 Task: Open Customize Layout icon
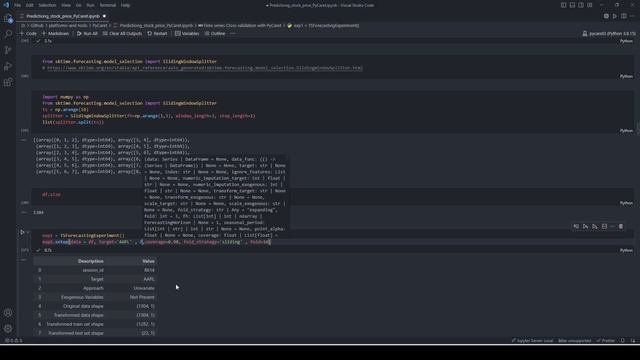pos(590,5)
